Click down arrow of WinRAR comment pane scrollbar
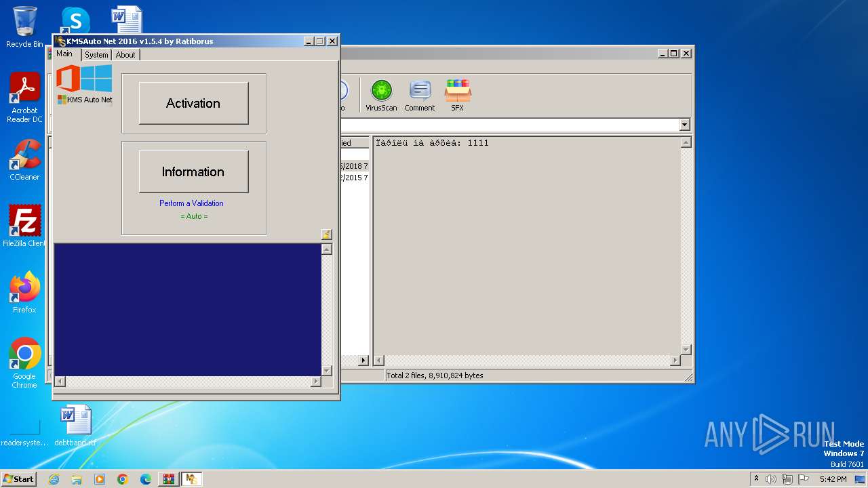This screenshot has height=488, width=868. [686, 350]
